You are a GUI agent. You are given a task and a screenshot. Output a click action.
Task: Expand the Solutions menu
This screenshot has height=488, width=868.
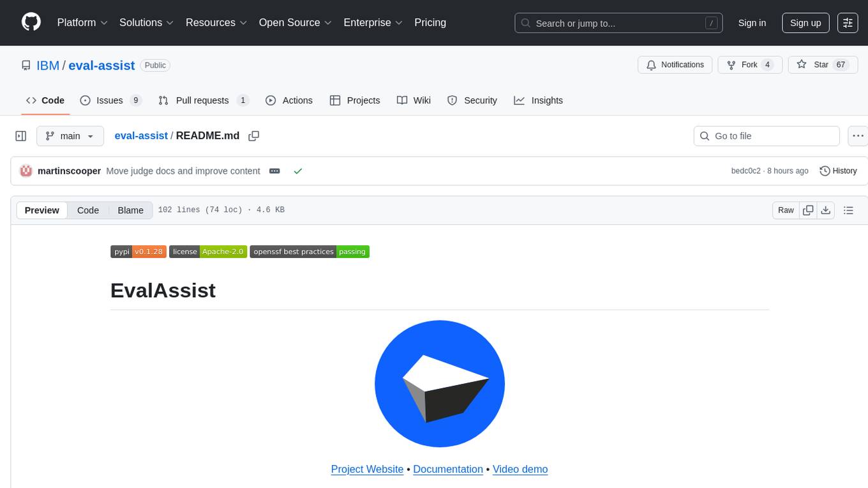[x=146, y=22]
